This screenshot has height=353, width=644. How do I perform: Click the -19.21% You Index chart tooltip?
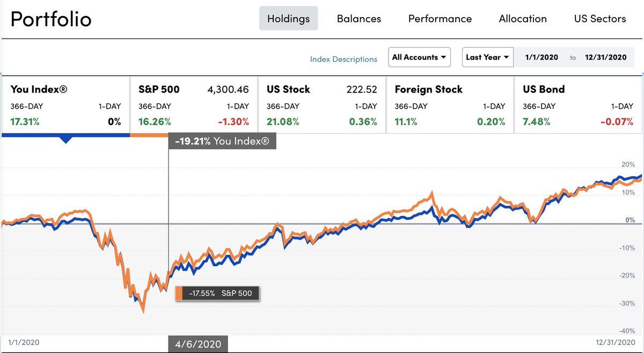coord(222,142)
